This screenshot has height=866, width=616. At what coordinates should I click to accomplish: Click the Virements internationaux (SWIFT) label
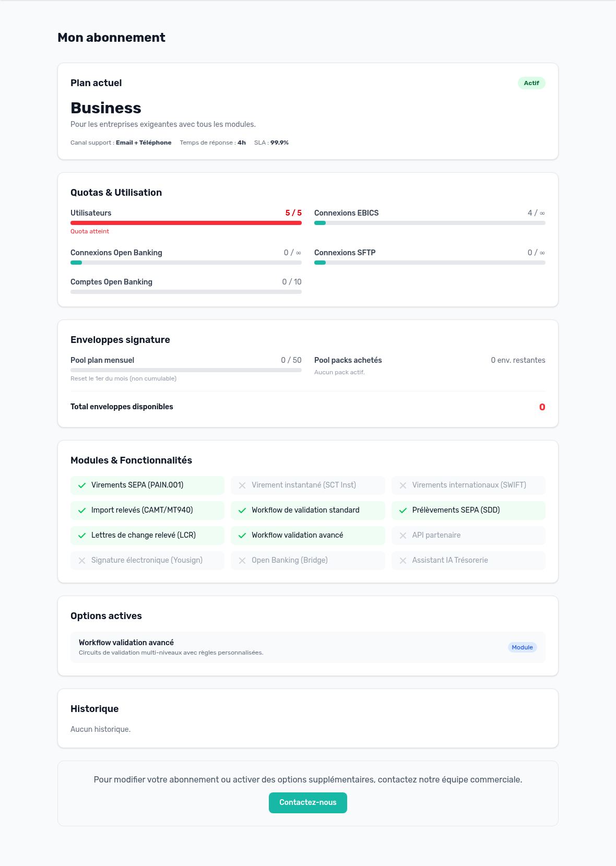(469, 485)
